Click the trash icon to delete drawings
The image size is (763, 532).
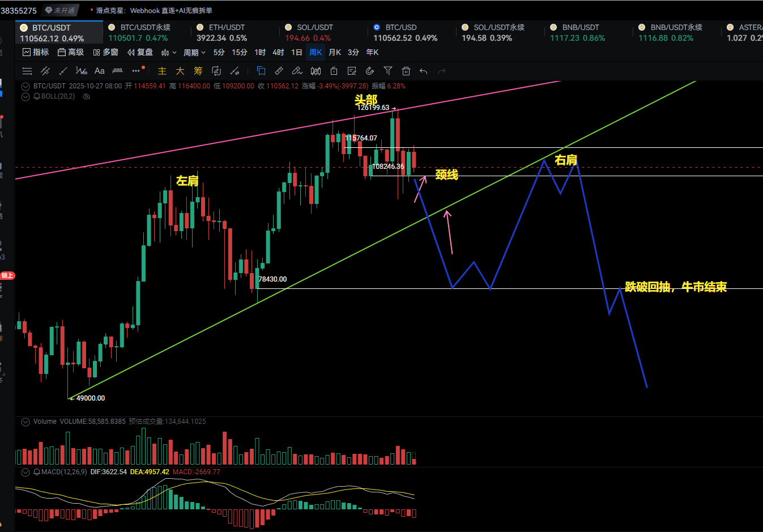click(x=406, y=71)
